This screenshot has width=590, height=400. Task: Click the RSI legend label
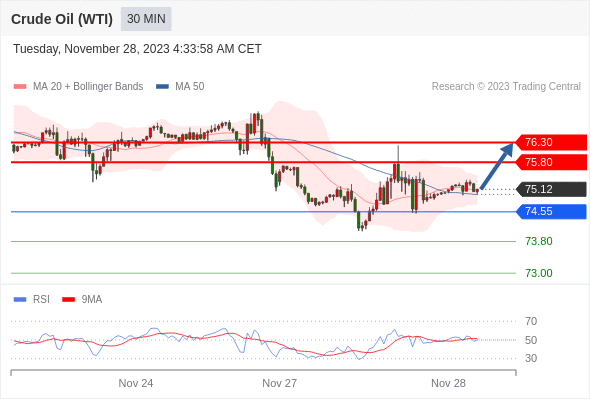tap(41, 300)
